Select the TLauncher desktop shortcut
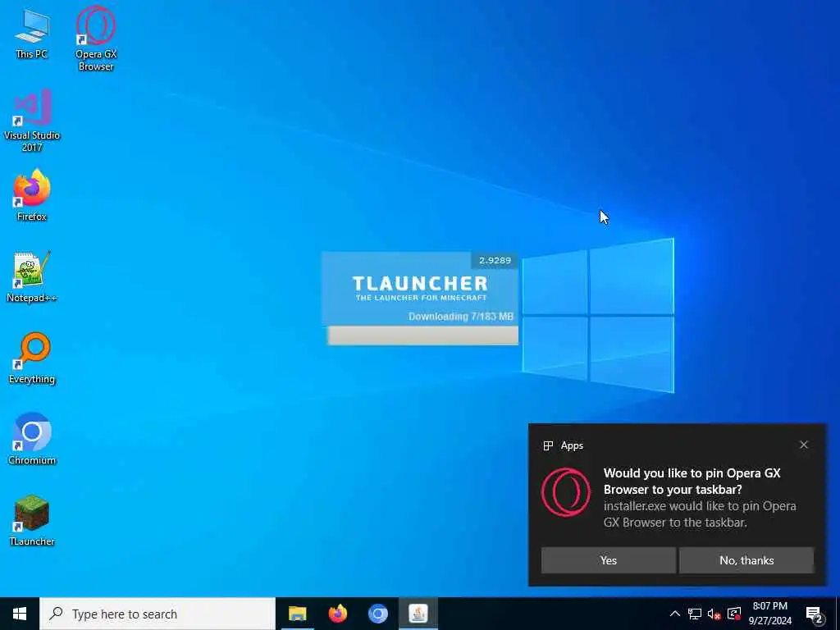 pos(32,520)
